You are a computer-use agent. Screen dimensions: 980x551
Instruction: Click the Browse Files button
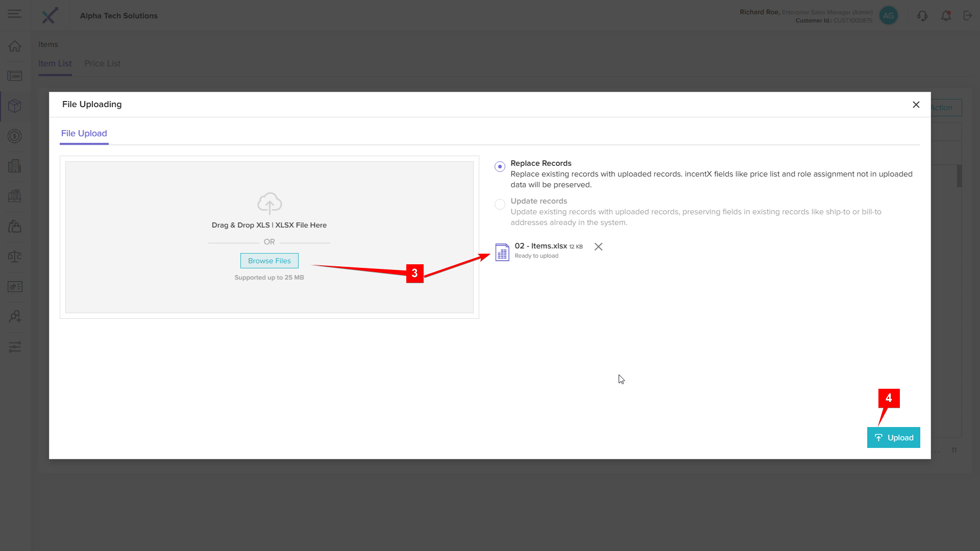[269, 261]
